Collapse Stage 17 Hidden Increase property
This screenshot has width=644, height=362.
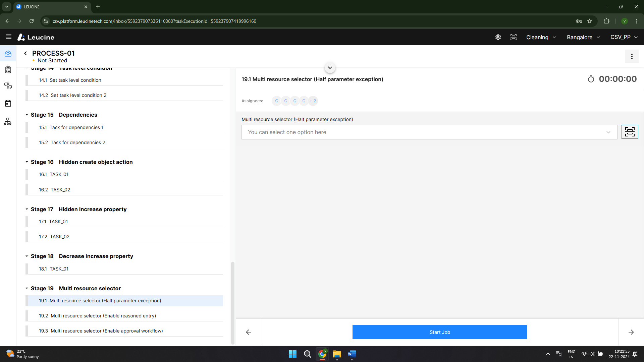pos(27,209)
